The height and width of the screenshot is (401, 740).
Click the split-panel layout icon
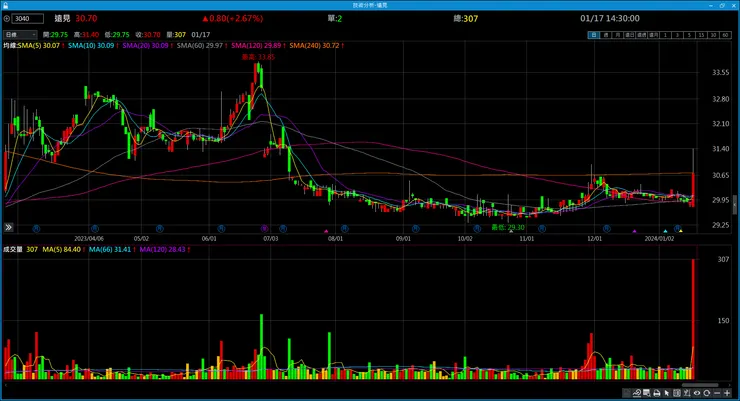(x=677, y=393)
